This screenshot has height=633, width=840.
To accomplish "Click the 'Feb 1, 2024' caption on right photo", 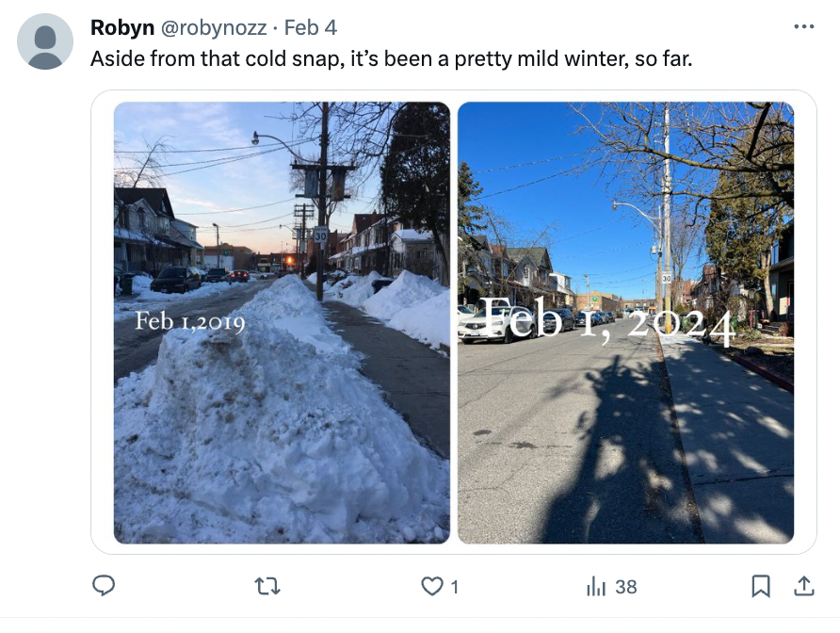I will point(607,321).
